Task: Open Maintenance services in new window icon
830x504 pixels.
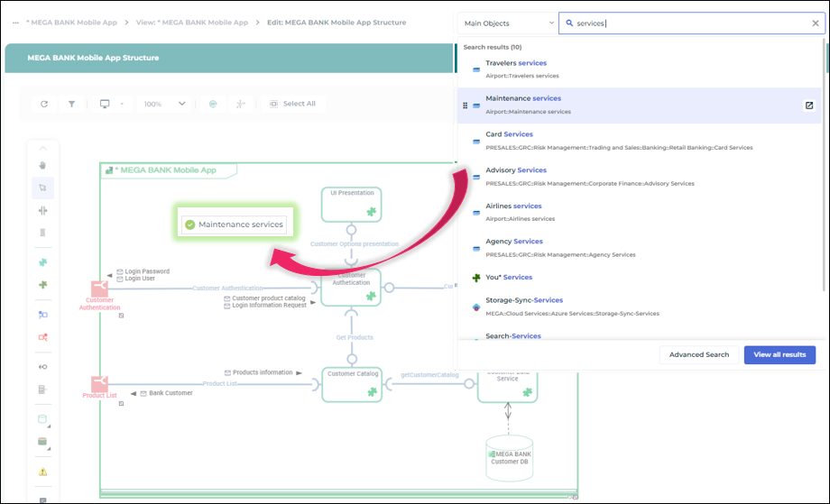Action: [x=809, y=105]
